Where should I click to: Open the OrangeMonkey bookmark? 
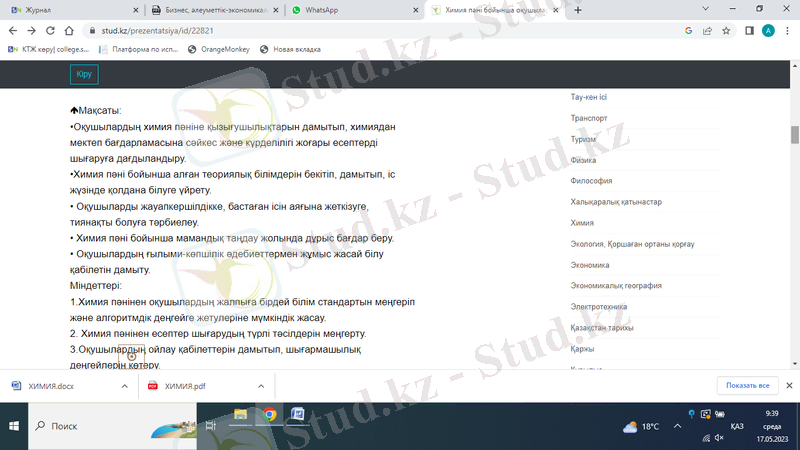pyautogui.click(x=219, y=49)
